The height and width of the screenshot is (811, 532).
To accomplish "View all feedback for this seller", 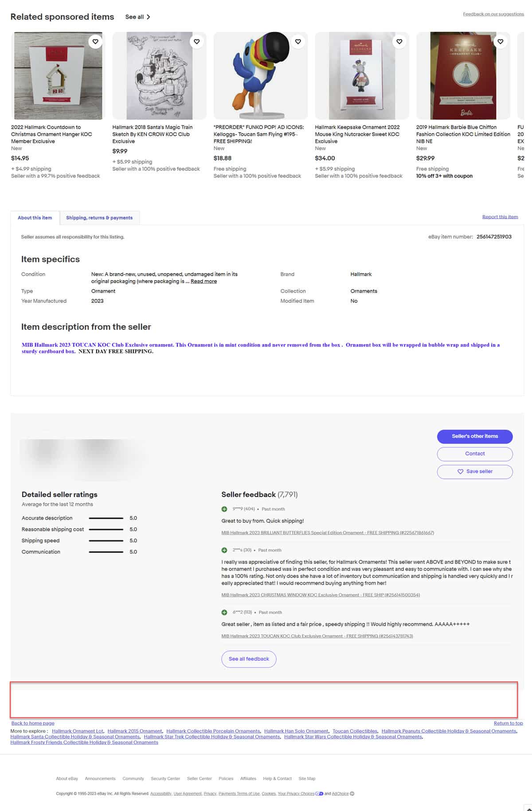I will (249, 659).
